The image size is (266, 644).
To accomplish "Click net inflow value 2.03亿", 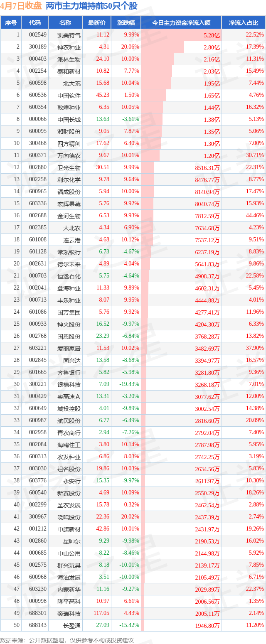I will click(x=212, y=71).
